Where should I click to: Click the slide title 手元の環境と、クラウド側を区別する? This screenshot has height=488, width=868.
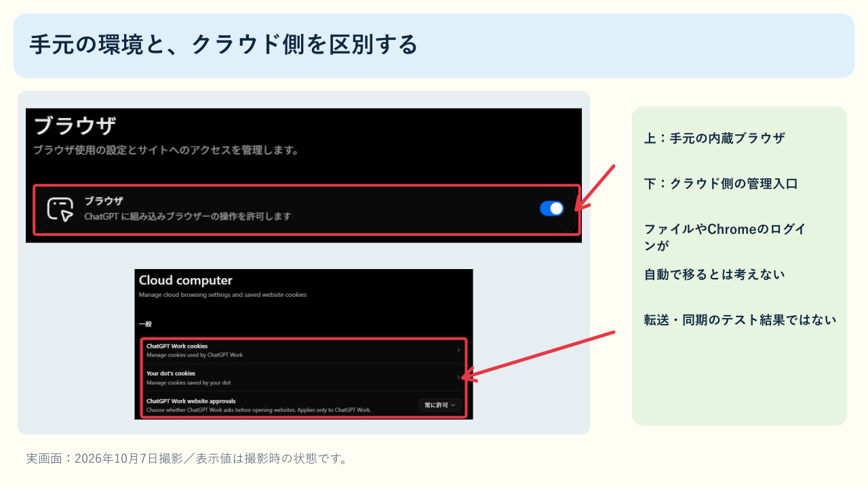click(223, 45)
